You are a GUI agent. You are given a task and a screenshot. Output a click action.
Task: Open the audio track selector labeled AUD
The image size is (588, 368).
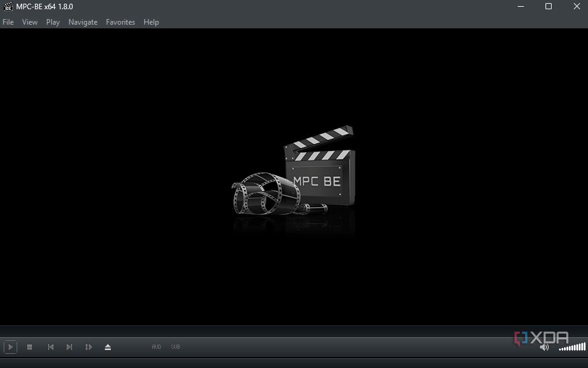[156, 346]
